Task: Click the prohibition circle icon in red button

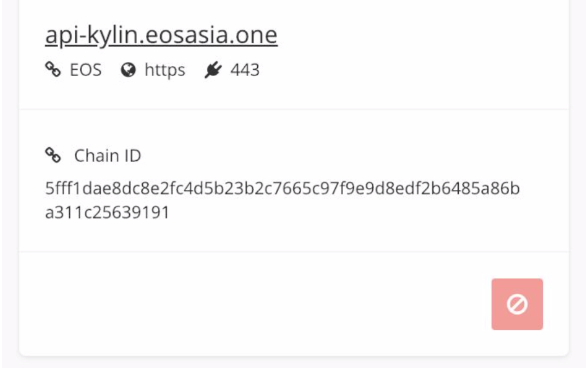Action: pyautogui.click(x=517, y=304)
